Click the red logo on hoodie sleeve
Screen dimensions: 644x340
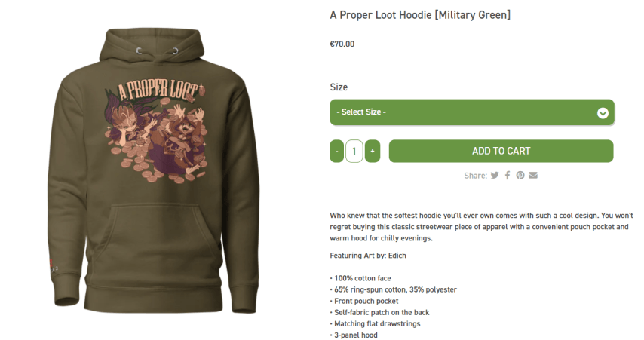tap(51, 263)
